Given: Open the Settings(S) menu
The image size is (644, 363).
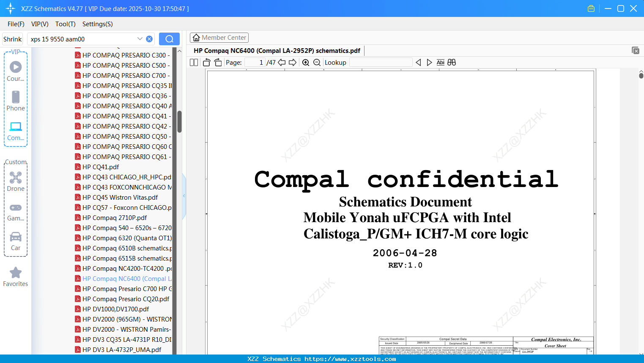Looking at the screenshot, I should click(x=98, y=24).
